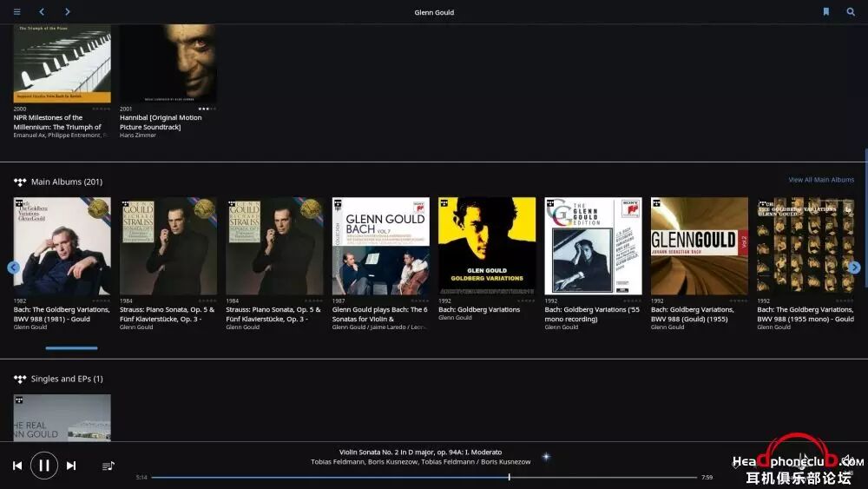868x489 pixels.
Task: Open The Real Glenn Gould single cover
Action: (x=62, y=418)
